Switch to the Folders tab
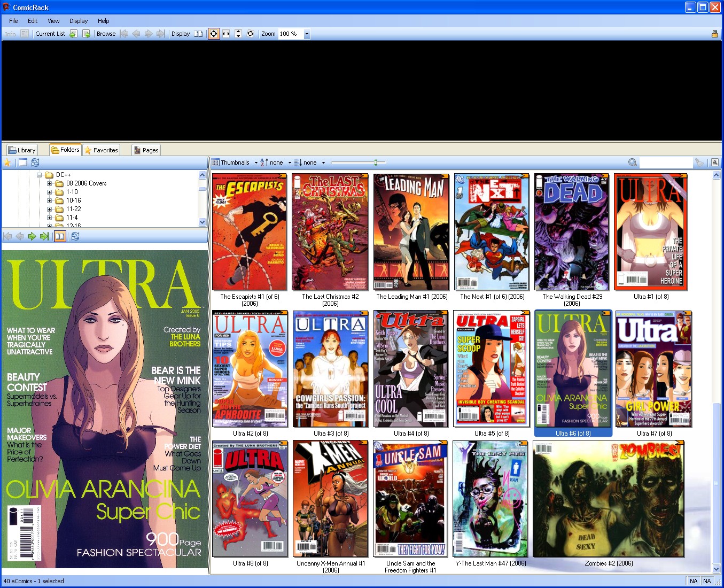Image resolution: width=724 pixels, height=588 pixels. pos(65,150)
